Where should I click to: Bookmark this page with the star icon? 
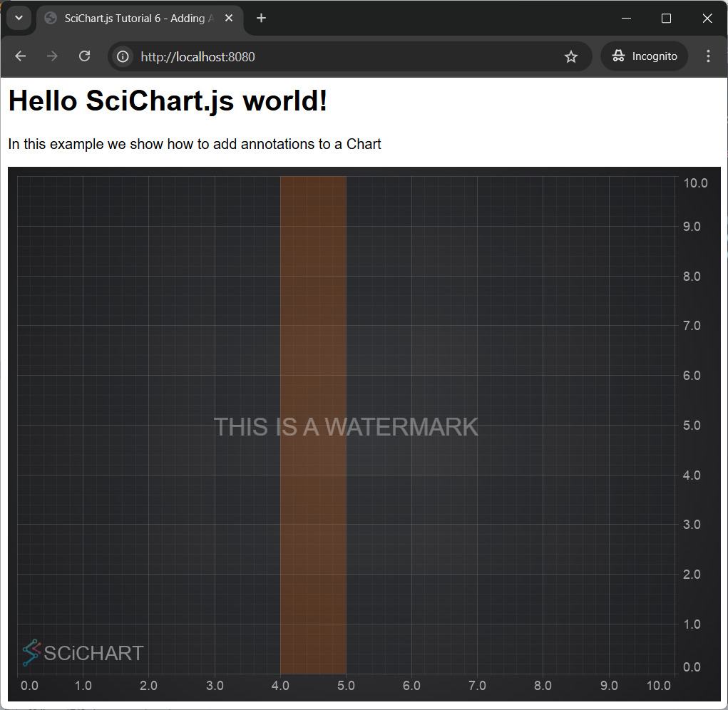[570, 56]
